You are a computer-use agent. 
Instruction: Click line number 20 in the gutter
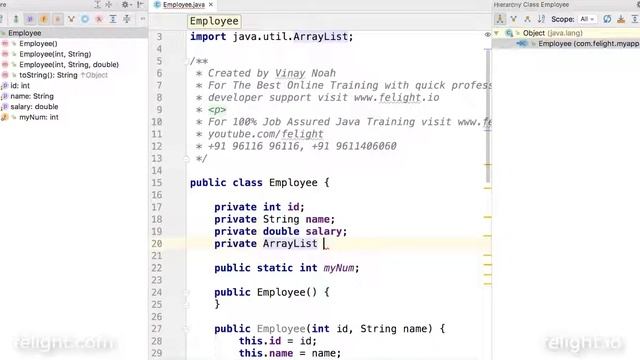157,244
